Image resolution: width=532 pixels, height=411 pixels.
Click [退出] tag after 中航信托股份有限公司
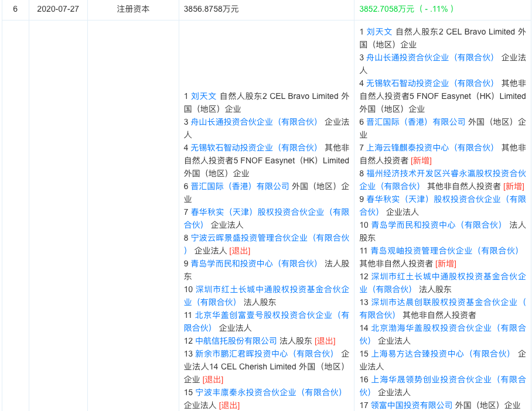coord(325,341)
